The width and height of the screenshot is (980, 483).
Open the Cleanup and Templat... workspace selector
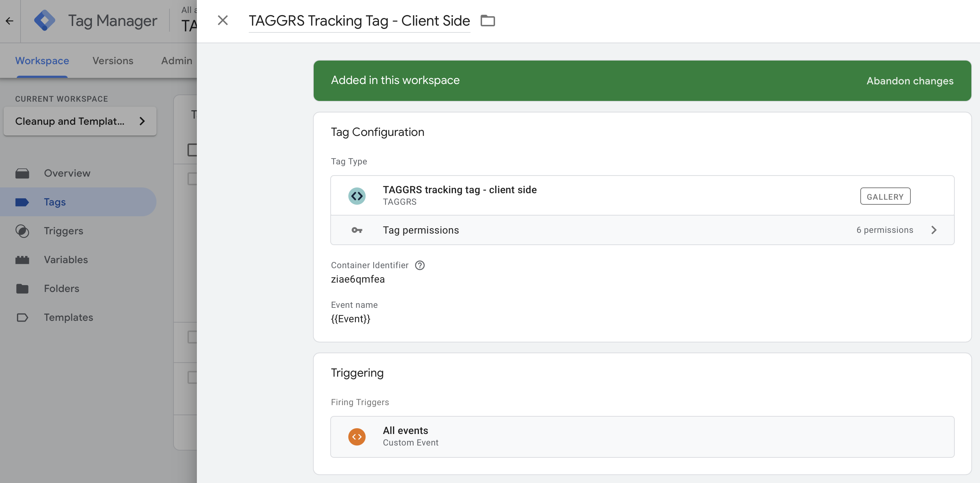80,121
